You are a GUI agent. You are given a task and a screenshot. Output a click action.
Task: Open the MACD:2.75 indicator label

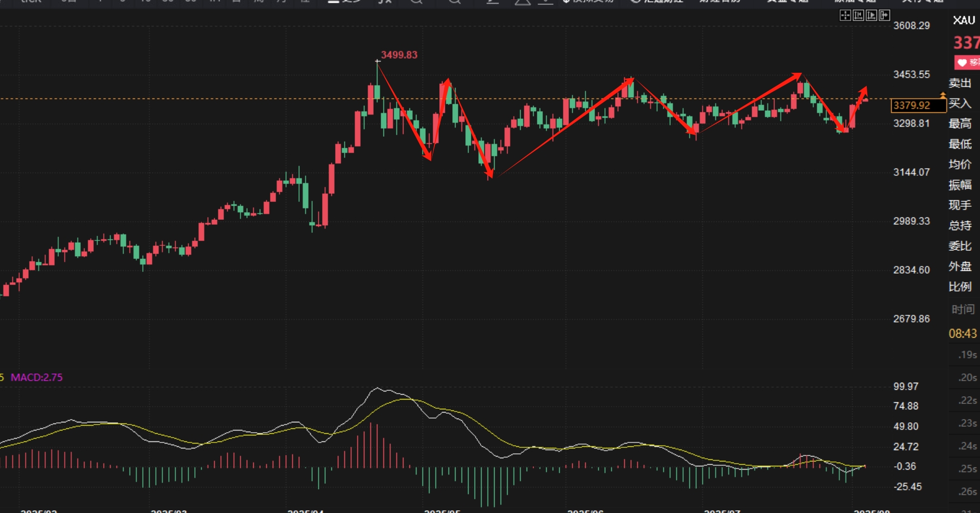pyautogui.click(x=36, y=377)
